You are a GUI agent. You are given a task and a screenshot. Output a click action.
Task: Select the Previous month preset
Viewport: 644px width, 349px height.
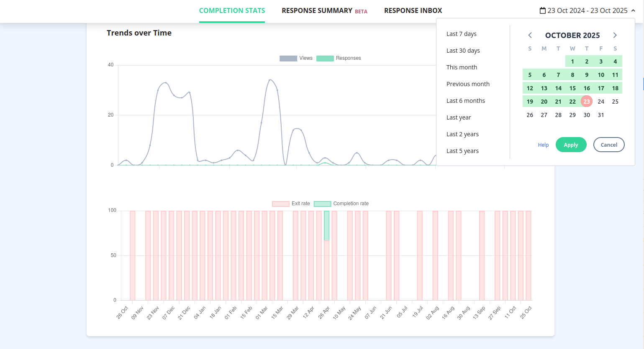(468, 84)
